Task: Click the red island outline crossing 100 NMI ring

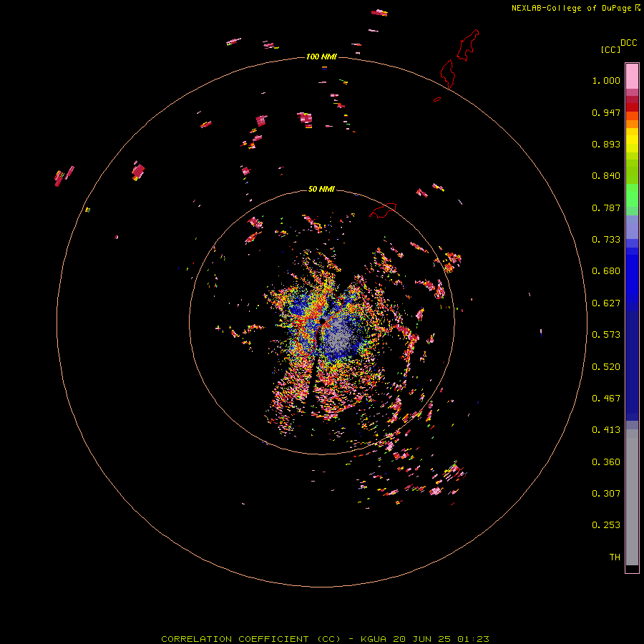Action: click(448, 74)
